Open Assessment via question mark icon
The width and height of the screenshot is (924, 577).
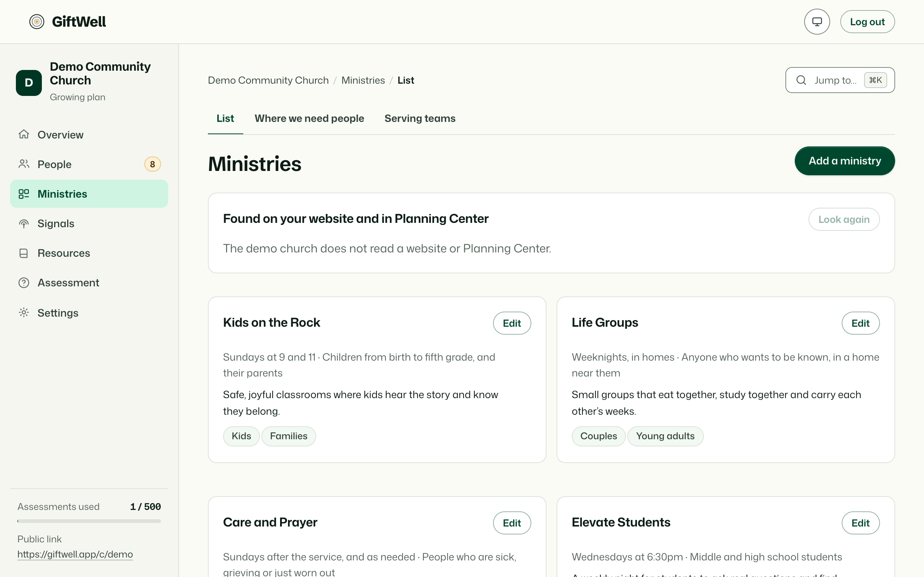pos(24,283)
